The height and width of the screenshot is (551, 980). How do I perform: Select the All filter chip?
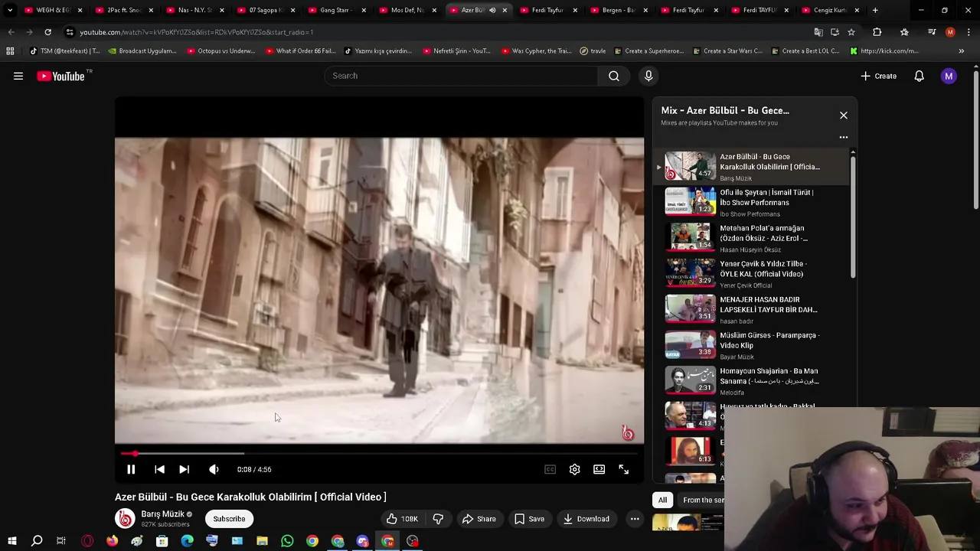coord(662,500)
